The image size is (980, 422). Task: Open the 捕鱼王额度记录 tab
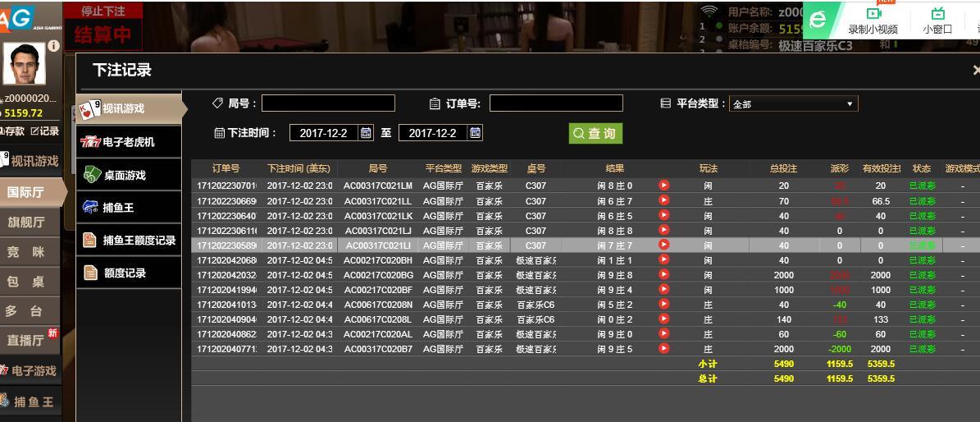130,241
